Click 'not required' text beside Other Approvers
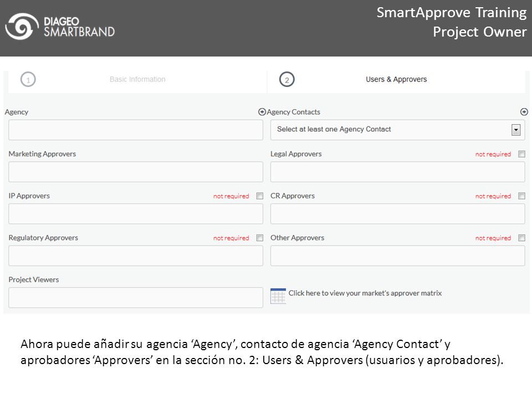Image resolution: width=532 pixels, height=399 pixels. [493, 238]
